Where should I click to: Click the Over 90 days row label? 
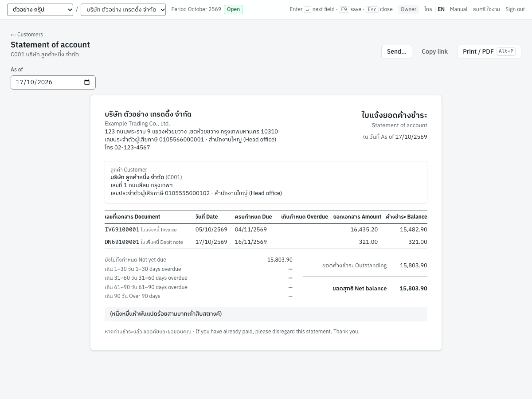(133, 296)
